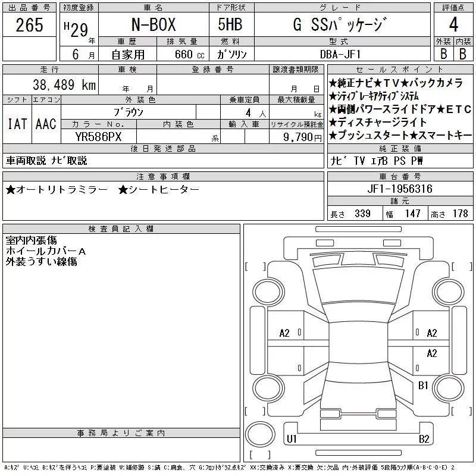476x476 pixels.
Task: Click the model code DBA-JF1
Action: click(340, 54)
